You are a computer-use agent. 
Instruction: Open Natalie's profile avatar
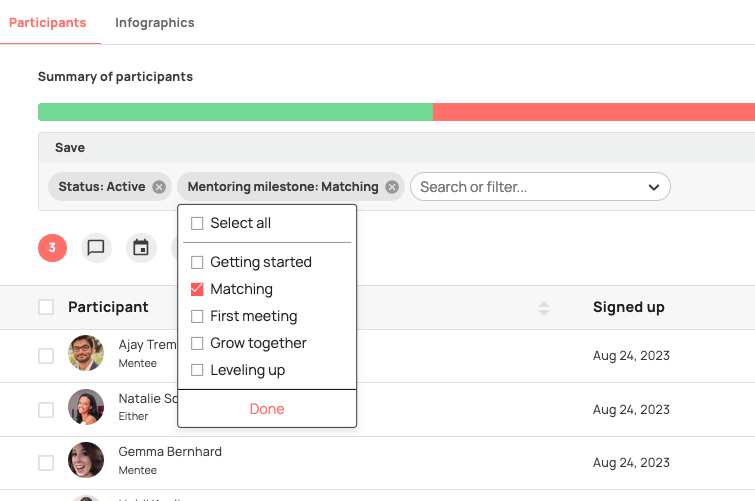[x=86, y=408]
